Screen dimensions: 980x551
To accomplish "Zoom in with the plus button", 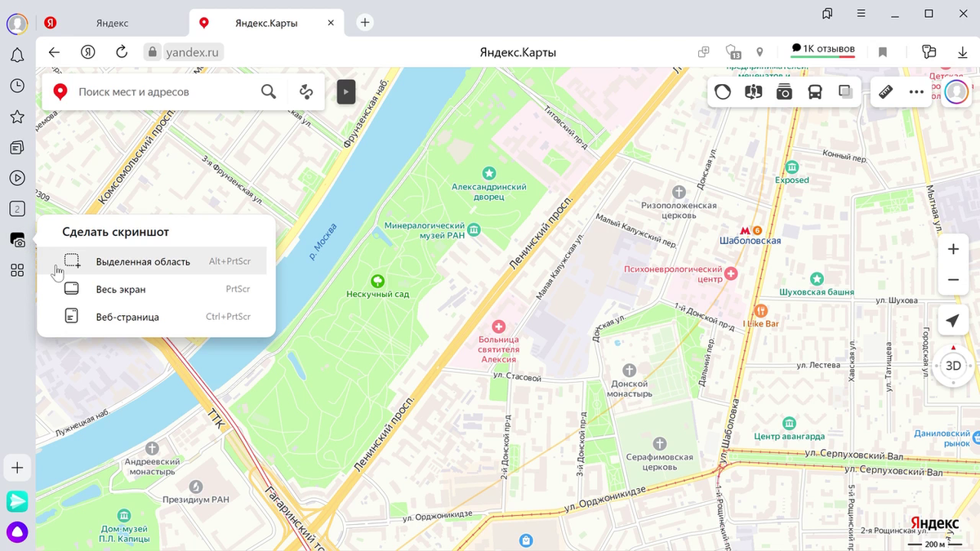I will pyautogui.click(x=953, y=250).
